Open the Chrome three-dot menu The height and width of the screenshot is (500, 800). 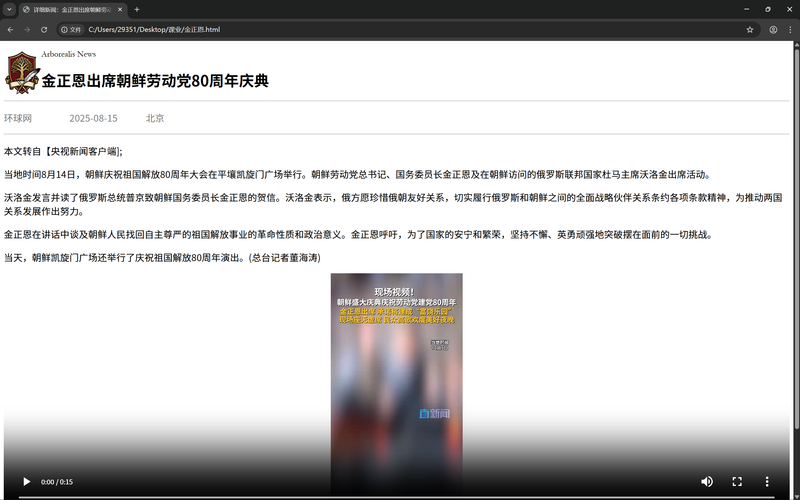coord(789,30)
